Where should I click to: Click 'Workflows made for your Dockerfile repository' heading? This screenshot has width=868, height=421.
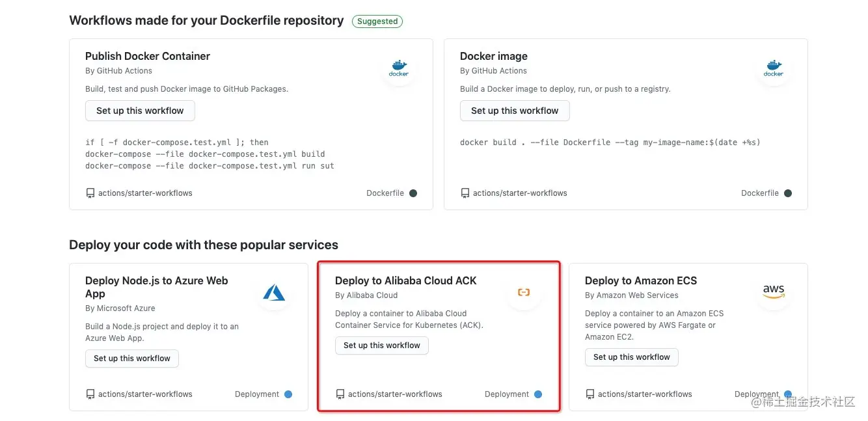[206, 21]
